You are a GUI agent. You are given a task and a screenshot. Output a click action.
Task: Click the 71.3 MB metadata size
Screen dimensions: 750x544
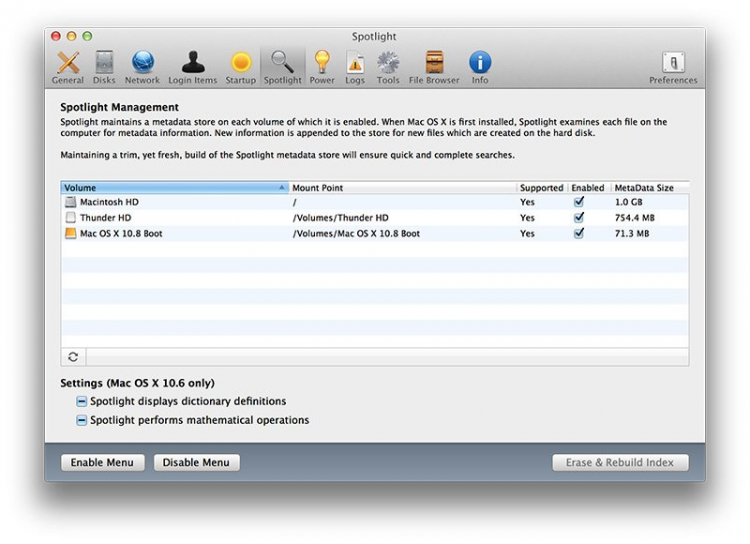point(632,233)
